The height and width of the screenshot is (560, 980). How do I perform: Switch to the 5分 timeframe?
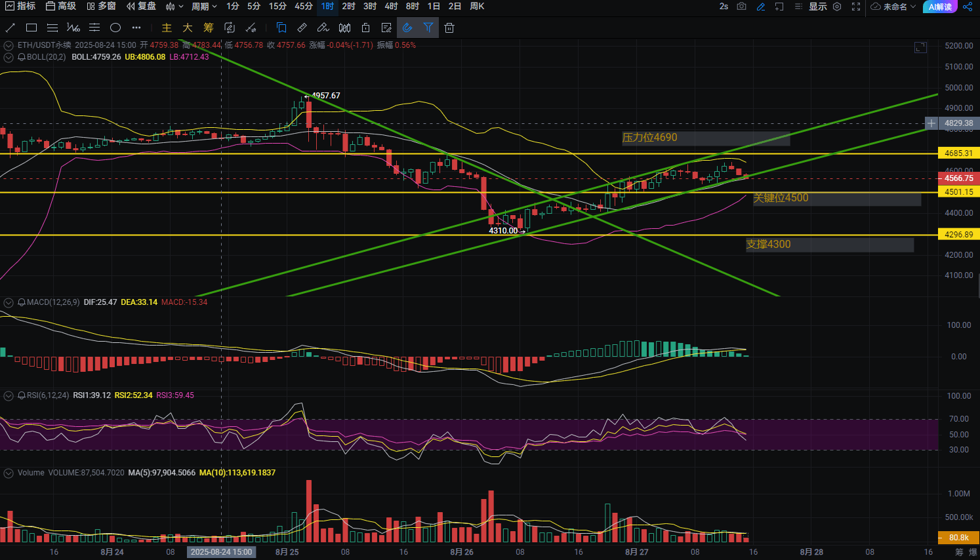254,6
